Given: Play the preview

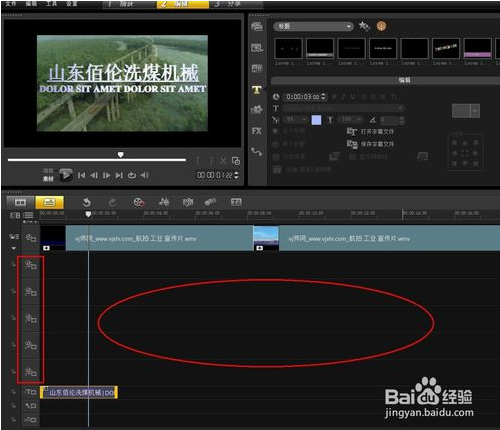Looking at the screenshot, I should (66, 174).
